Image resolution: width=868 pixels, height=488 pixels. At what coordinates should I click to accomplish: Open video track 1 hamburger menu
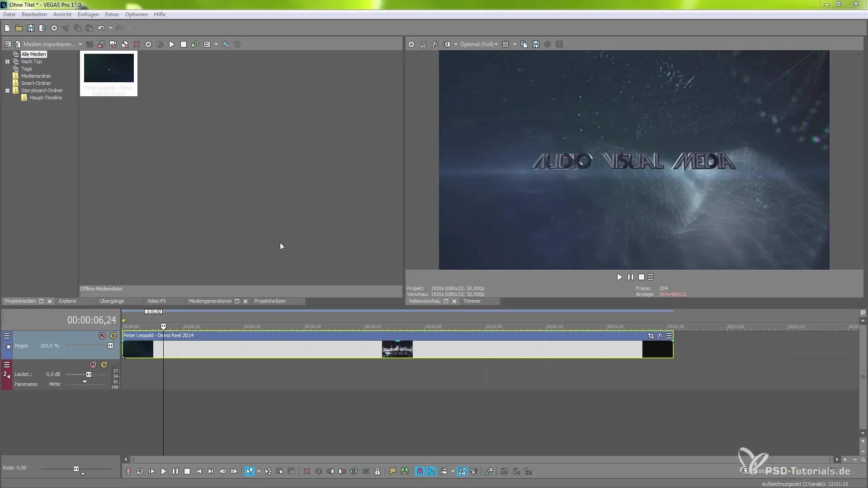(x=7, y=336)
